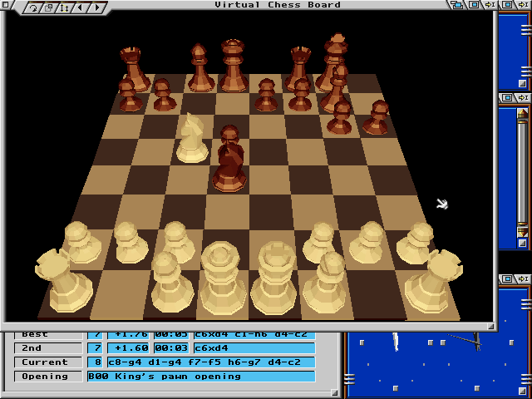
Task: Click the resize gadget of the analysis panel
Action: [x=336, y=392]
